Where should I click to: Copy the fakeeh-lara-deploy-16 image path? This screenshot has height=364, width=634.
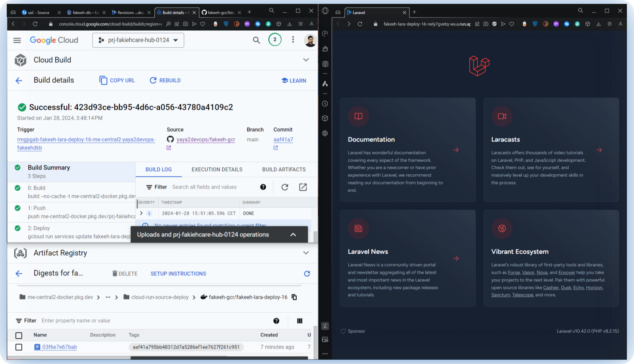point(294,297)
